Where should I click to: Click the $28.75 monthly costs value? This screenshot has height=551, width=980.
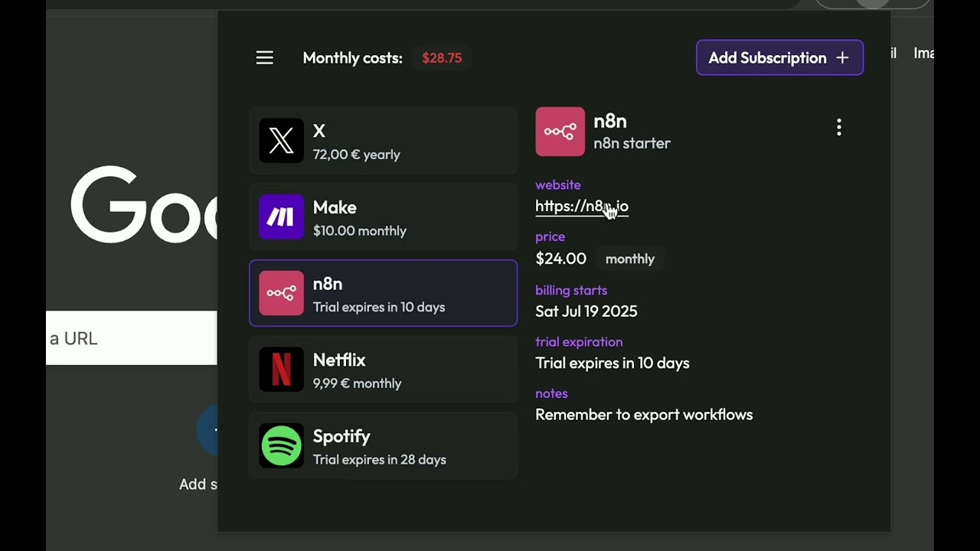(442, 58)
